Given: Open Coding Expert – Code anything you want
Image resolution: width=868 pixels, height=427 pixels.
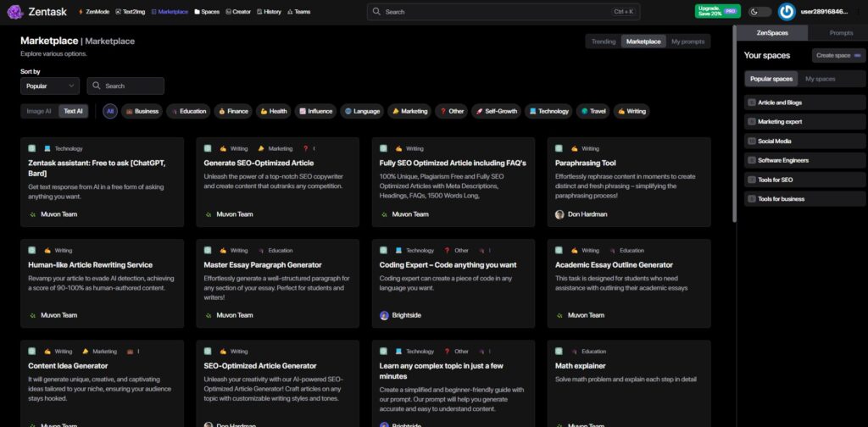Looking at the screenshot, I should click(453, 284).
